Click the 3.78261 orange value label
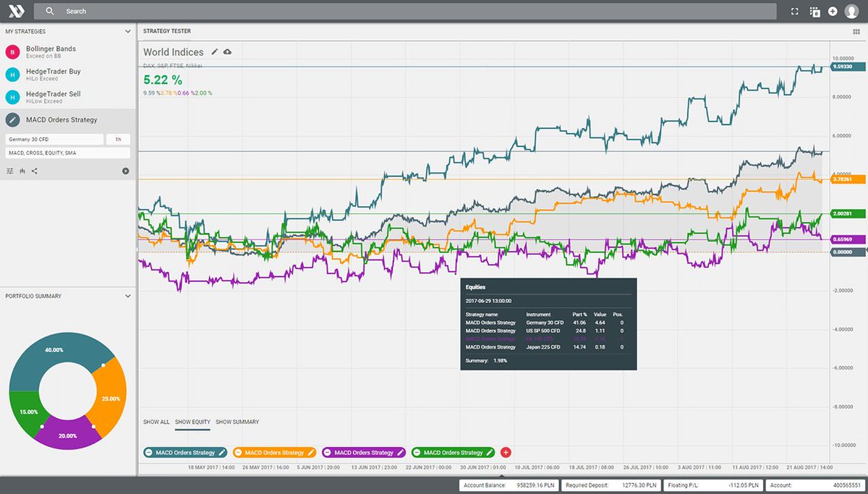Viewport: 868px width, 494px height. point(847,179)
